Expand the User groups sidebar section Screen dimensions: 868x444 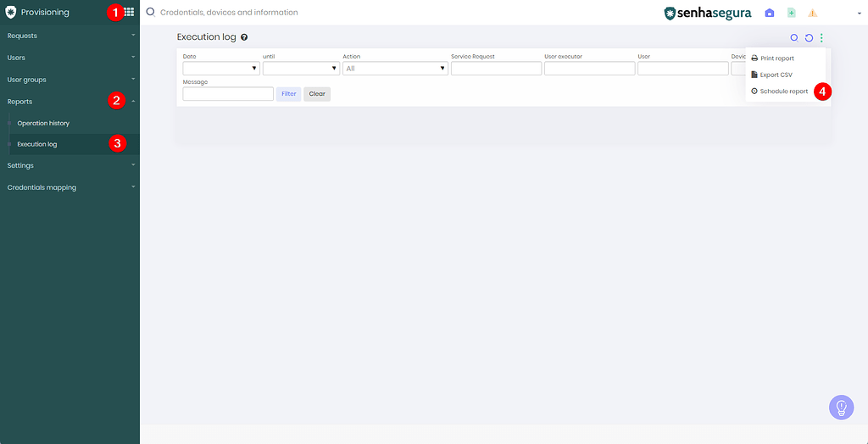(x=70, y=80)
